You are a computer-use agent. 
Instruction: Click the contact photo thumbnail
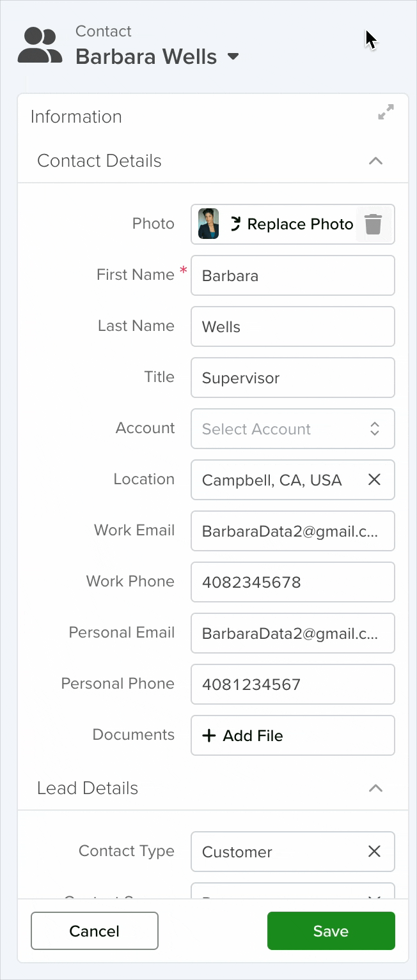pyautogui.click(x=208, y=224)
